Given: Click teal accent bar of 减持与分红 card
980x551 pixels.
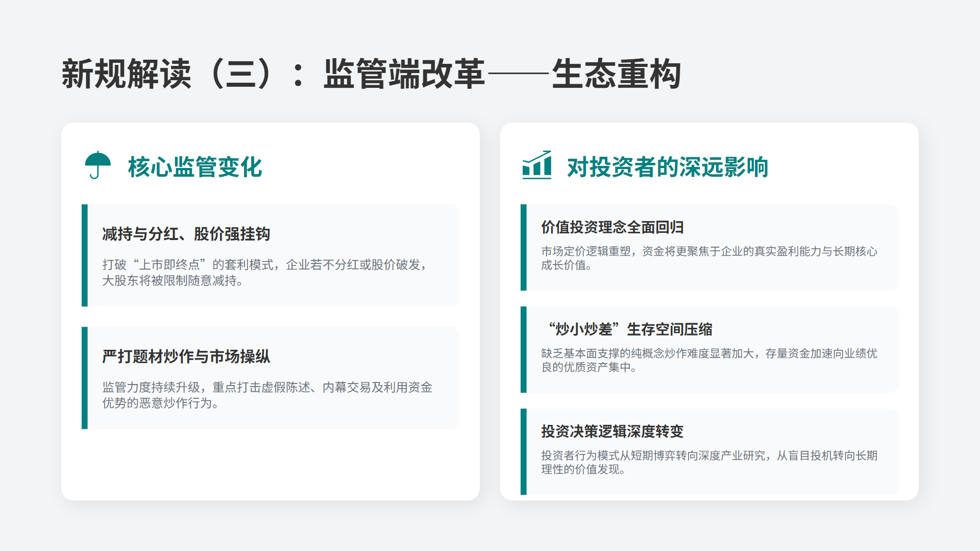Looking at the screenshot, I should click(85, 255).
